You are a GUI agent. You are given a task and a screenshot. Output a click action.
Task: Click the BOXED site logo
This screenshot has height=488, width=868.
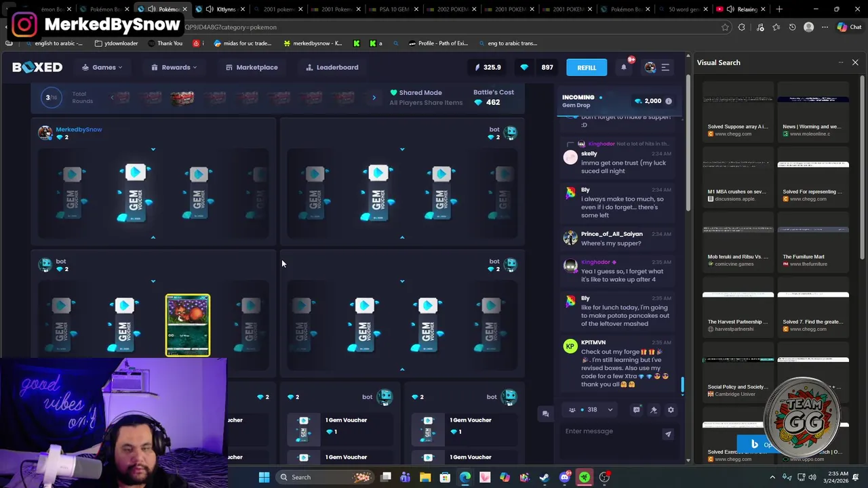pos(37,67)
